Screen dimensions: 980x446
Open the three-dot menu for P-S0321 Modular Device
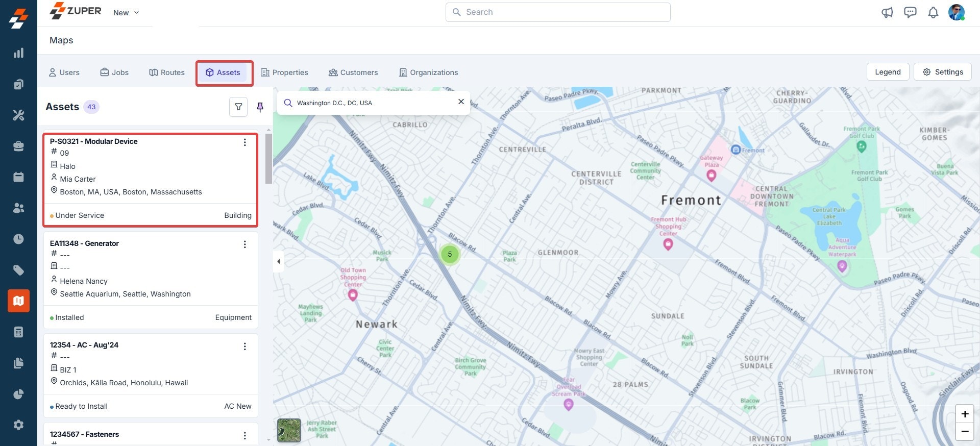point(245,142)
